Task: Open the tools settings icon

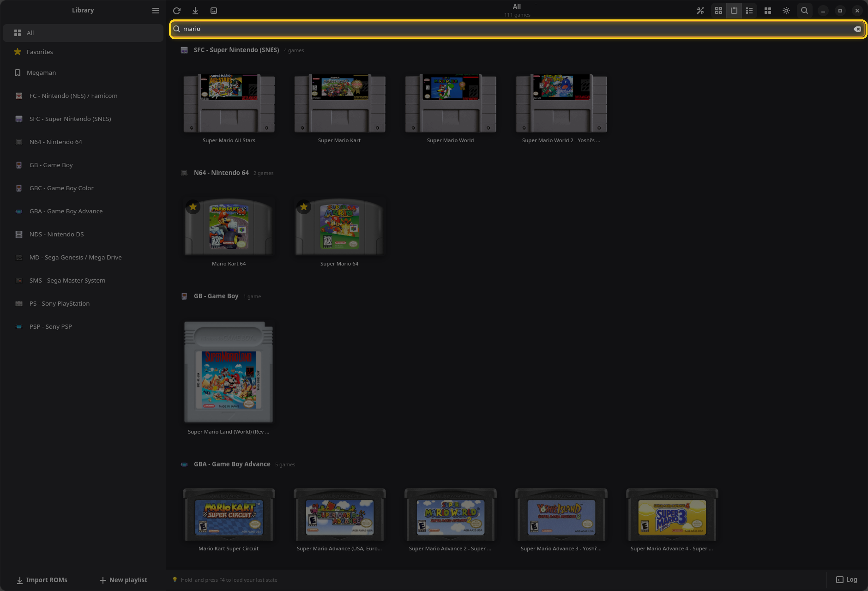Action: click(700, 11)
